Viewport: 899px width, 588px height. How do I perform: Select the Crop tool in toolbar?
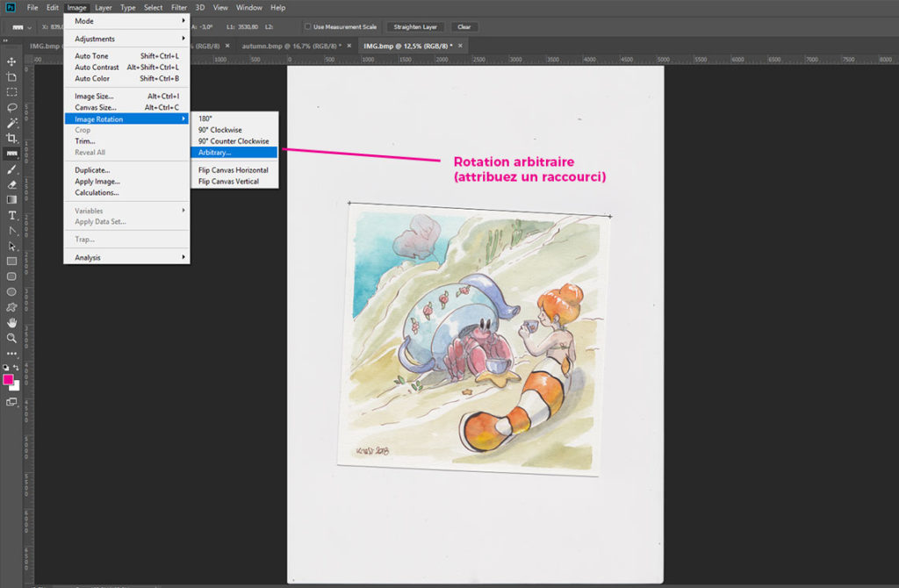pos(11,138)
